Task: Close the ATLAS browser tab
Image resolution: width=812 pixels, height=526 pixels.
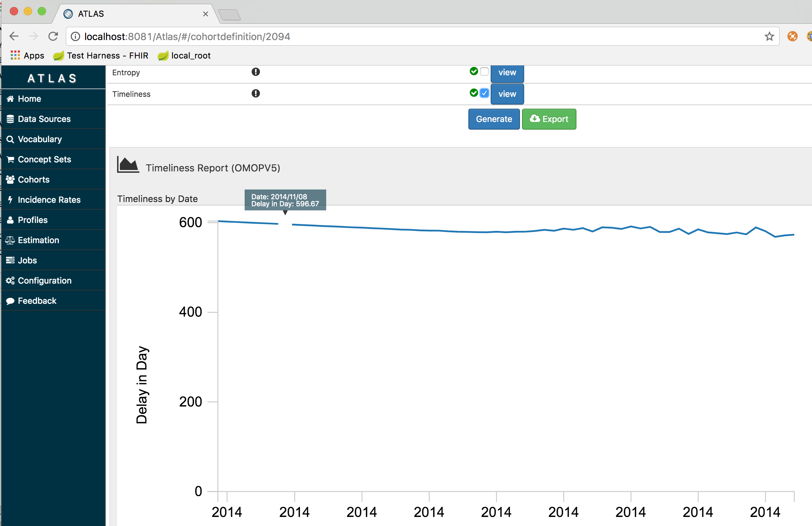Action: point(206,14)
